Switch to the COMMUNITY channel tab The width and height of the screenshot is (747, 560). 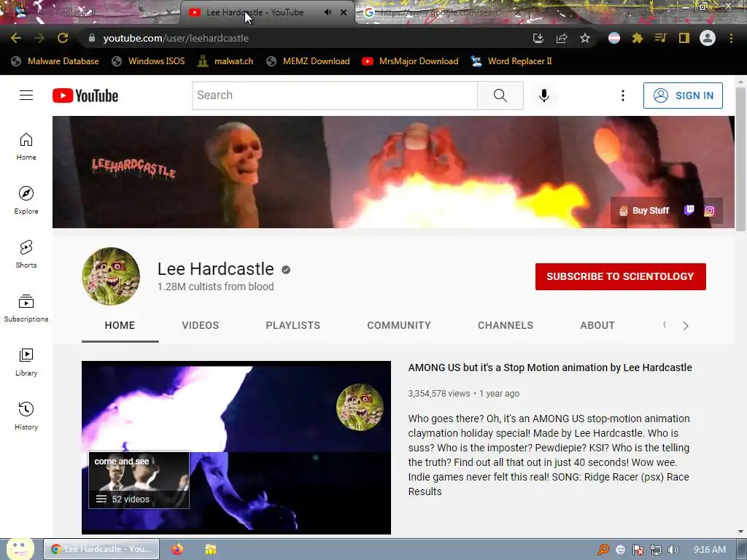point(399,325)
